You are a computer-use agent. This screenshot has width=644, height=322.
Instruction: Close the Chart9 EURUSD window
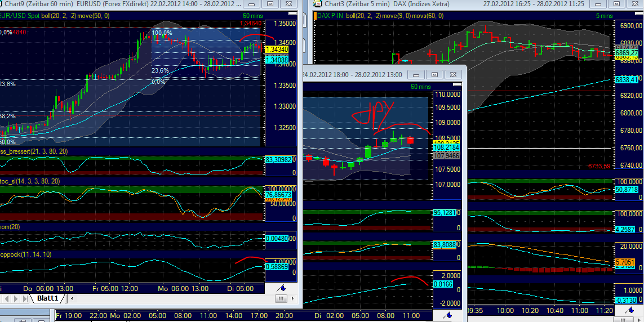pyautogui.click(x=290, y=4)
